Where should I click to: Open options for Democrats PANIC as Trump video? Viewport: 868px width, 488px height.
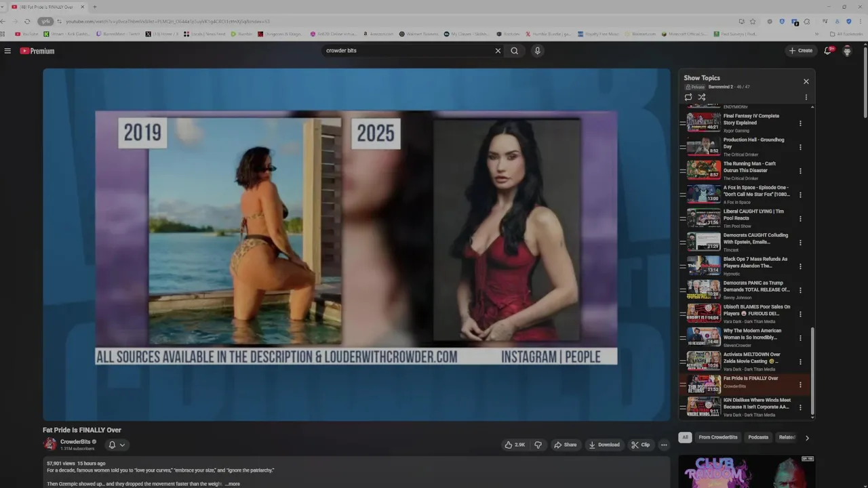[x=800, y=290]
